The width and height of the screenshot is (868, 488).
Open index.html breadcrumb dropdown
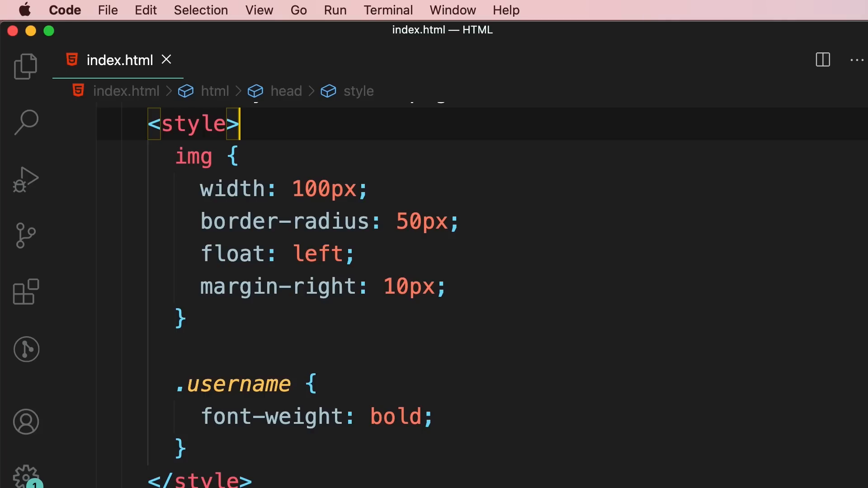click(x=126, y=91)
